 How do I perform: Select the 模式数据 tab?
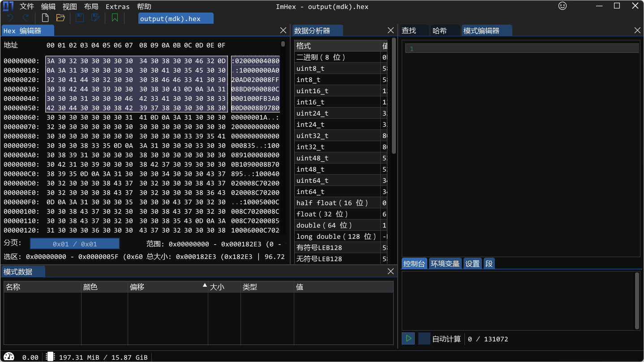pyautogui.click(x=24, y=271)
